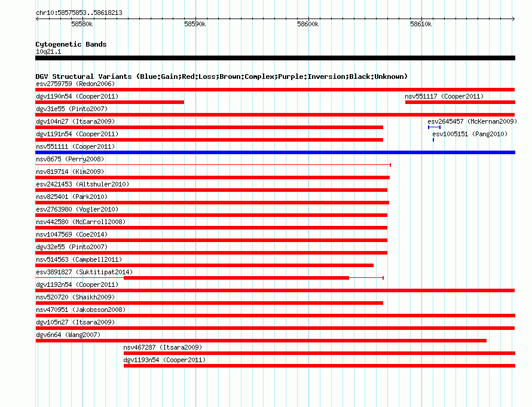The image size is (532, 407).
Task: Click the blue nsv551111 gain bar
Action: point(275,152)
